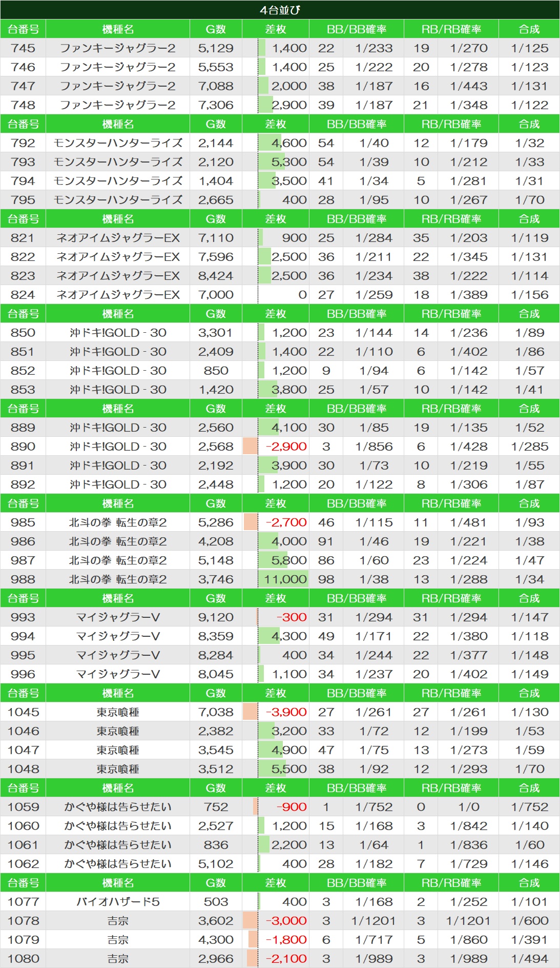Click BB rate 1/856 for machine 890
The width and height of the screenshot is (560, 968).
click(x=374, y=447)
